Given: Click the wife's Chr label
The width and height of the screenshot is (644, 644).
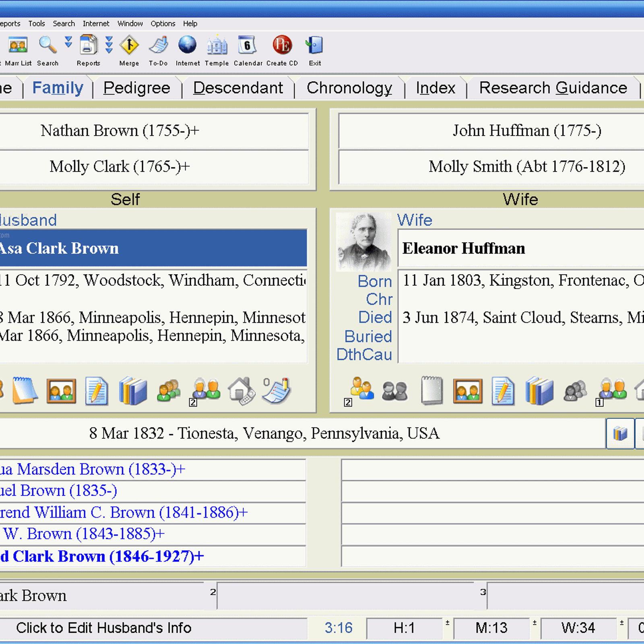Looking at the screenshot, I should [x=379, y=299].
